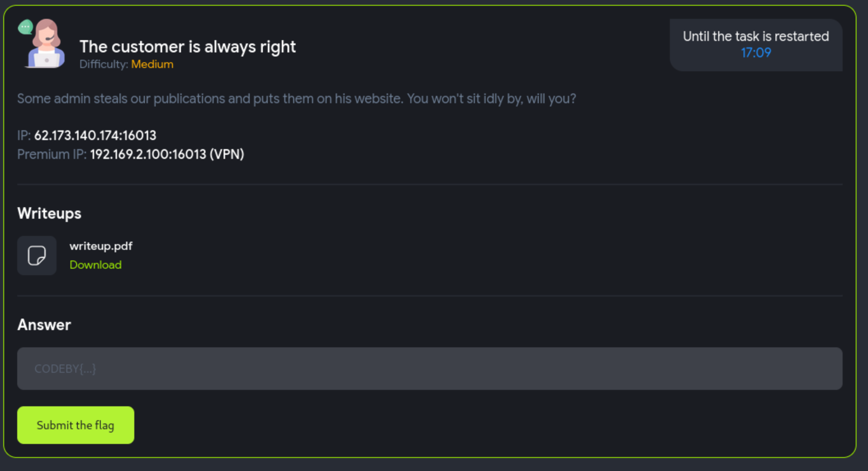Click the "Difficulty:" label text
Viewport: 868px width, 471px height.
(x=104, y=64)
